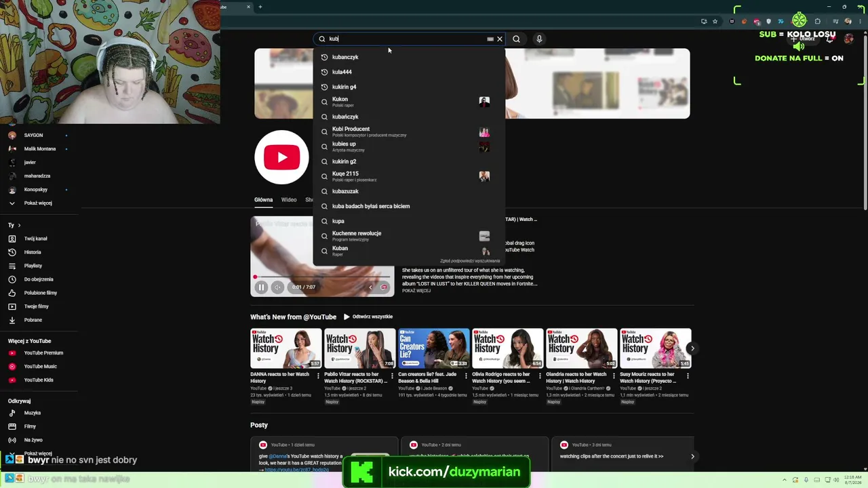Expand the 'Ty' section chevron

click(19, 225)
